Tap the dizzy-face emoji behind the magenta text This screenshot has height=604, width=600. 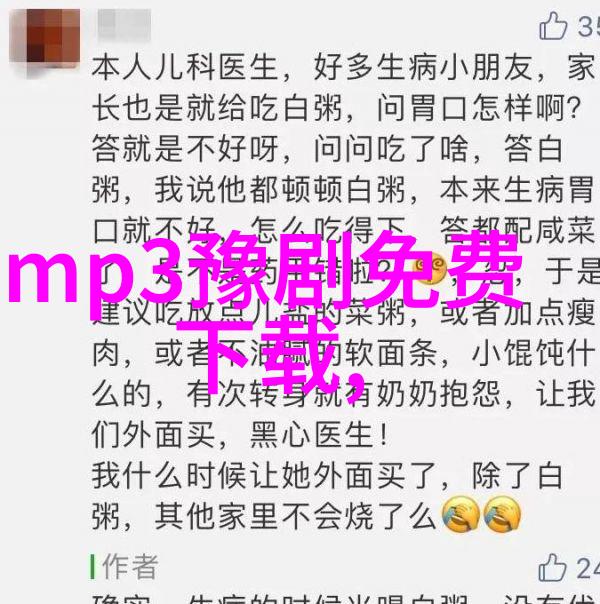[429, 268]
